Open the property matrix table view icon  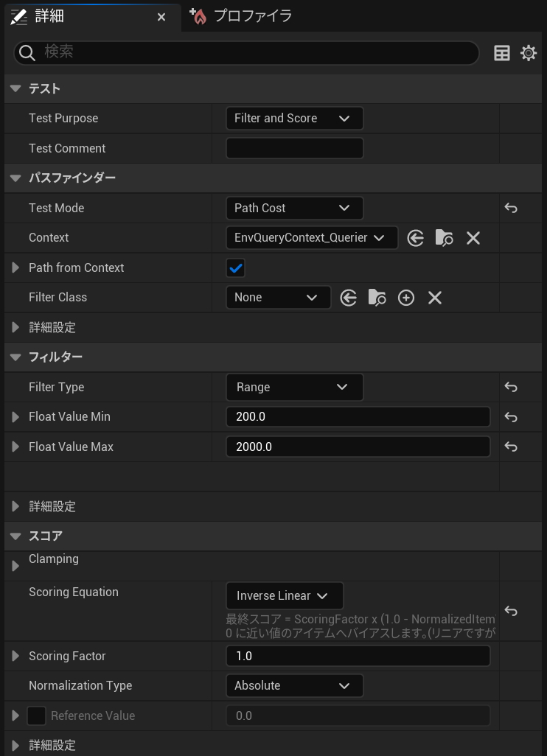pos(502,53)
